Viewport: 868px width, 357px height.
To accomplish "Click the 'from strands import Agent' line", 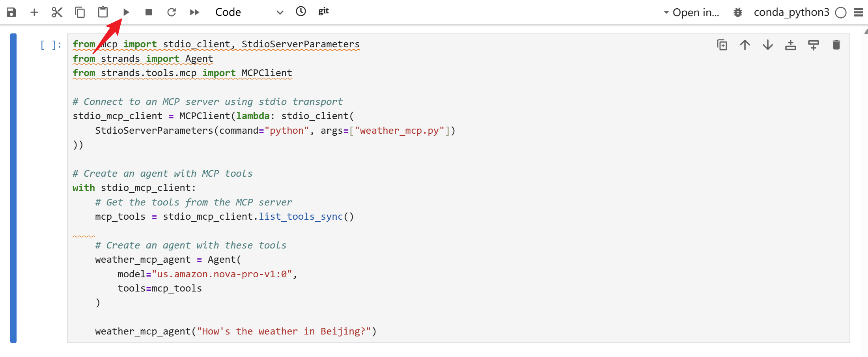I will tap(143, 59).
